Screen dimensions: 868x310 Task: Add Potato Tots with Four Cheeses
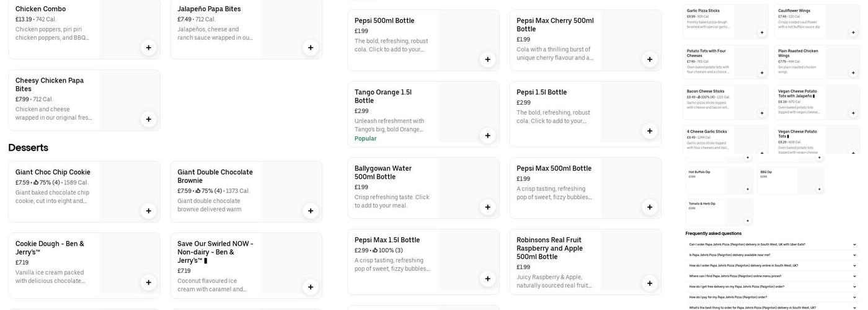click(x=762, y=73)
